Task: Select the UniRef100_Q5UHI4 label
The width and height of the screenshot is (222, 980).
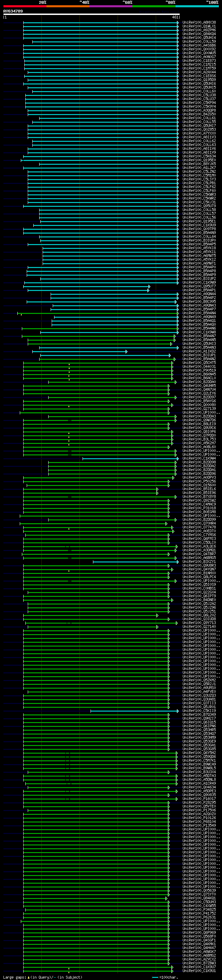Action: tap(199, 38)
